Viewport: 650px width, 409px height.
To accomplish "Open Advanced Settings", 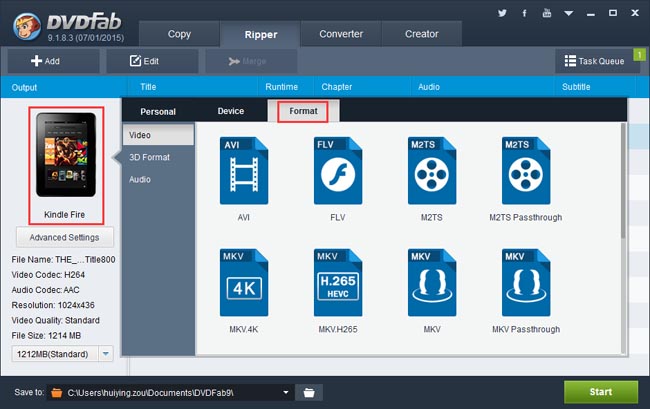I will [65, 237].
